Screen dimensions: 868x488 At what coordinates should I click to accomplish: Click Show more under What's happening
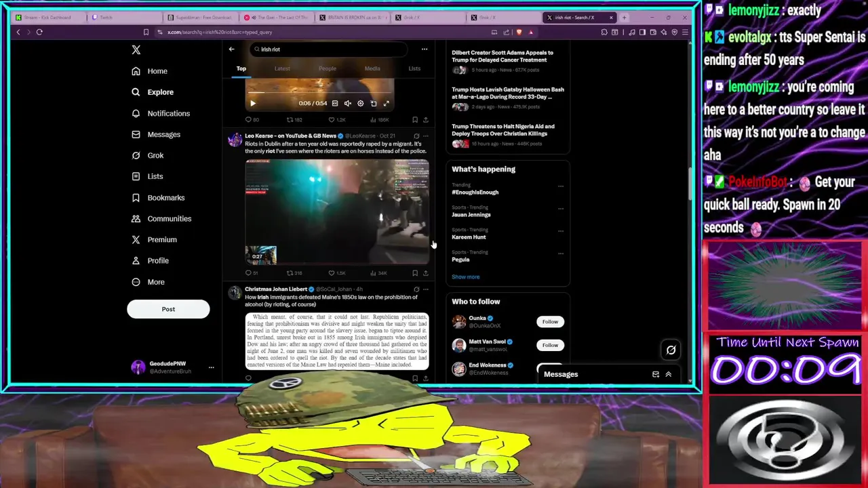click(x=466, y=277)
